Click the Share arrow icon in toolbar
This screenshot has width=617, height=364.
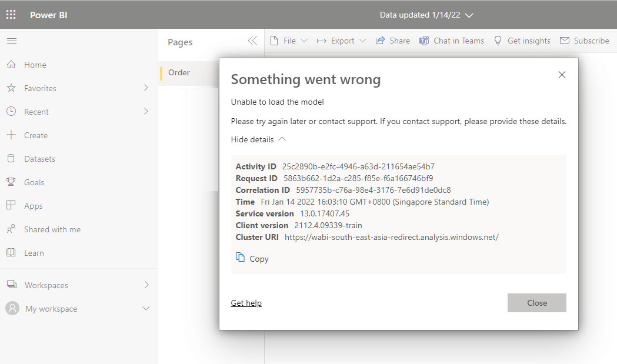380,40
